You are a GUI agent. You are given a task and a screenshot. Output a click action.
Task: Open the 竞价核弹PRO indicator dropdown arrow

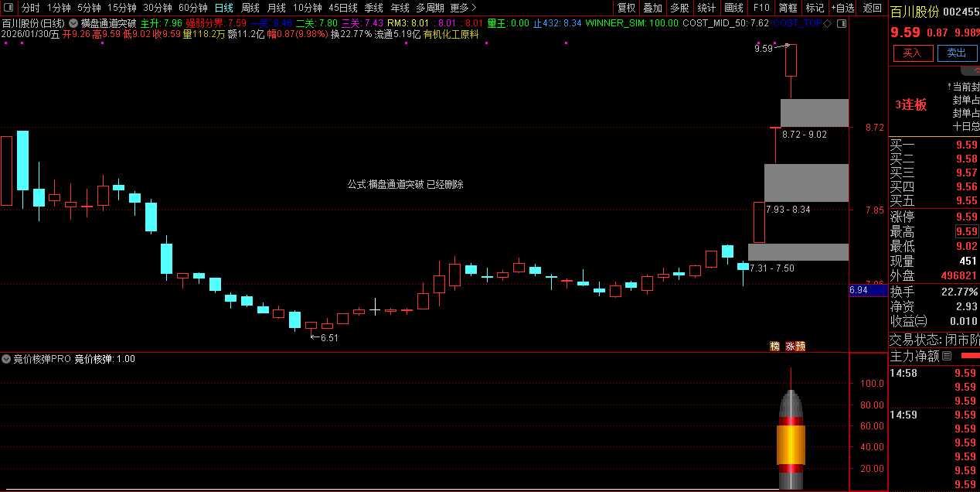coord(6,359)
